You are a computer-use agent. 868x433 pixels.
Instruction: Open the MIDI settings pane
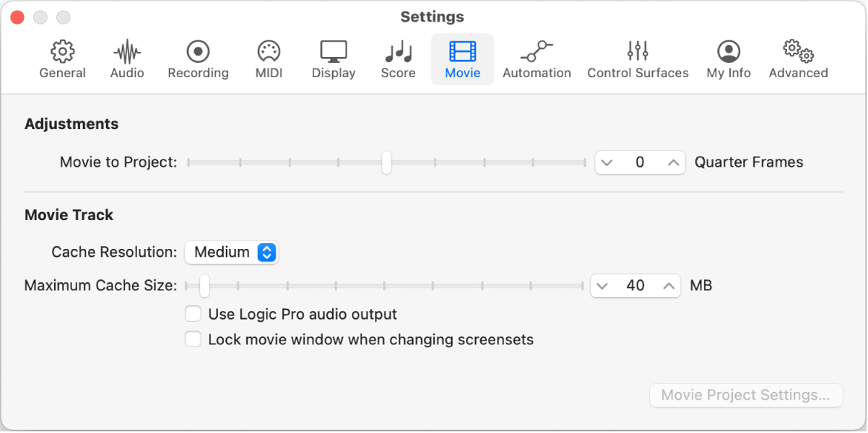(269, 59)
